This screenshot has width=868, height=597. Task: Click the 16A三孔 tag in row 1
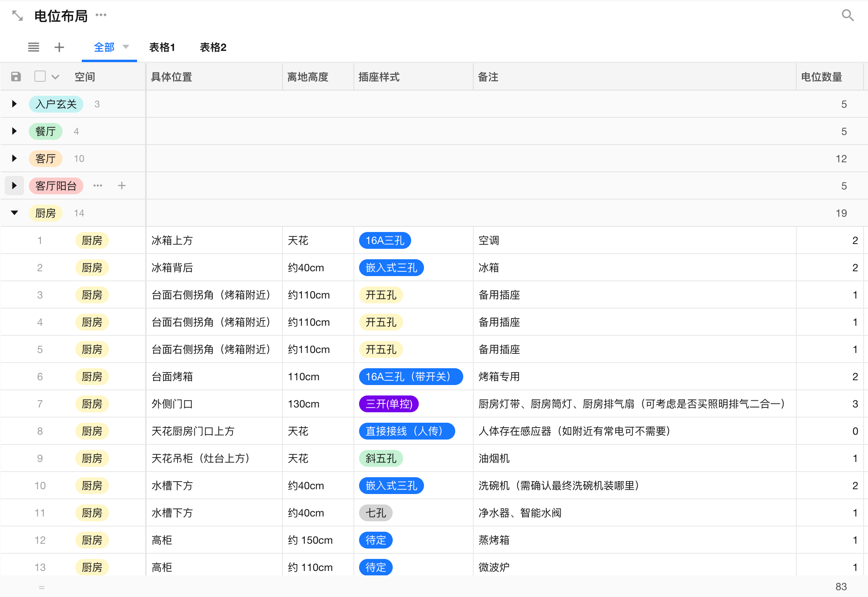(x=385, y=240)
